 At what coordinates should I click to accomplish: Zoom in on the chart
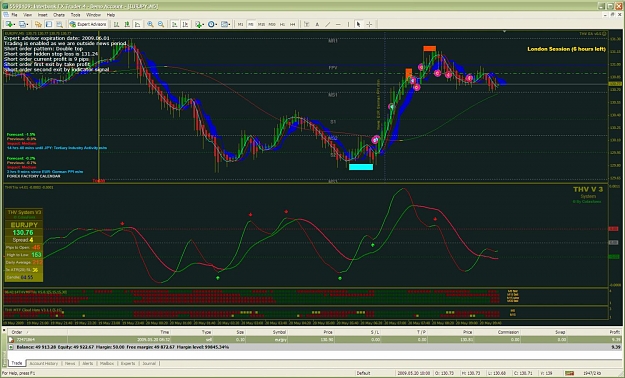click(150, 24)
